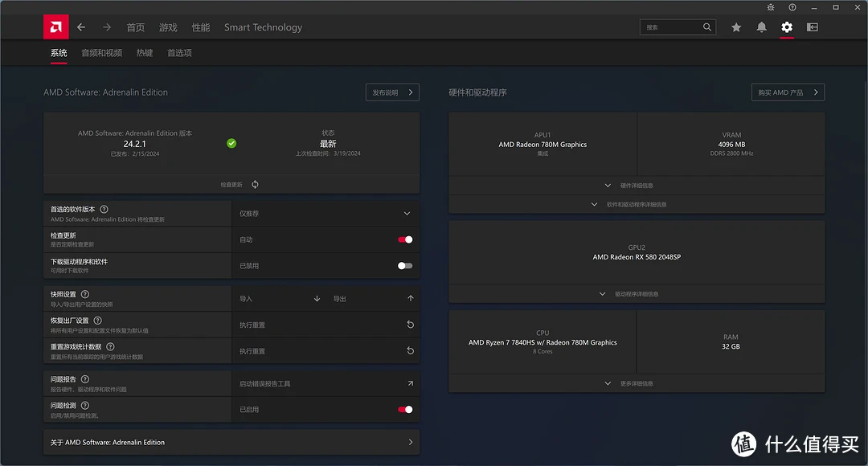Click the 发布说明 button

pos(392,92)
